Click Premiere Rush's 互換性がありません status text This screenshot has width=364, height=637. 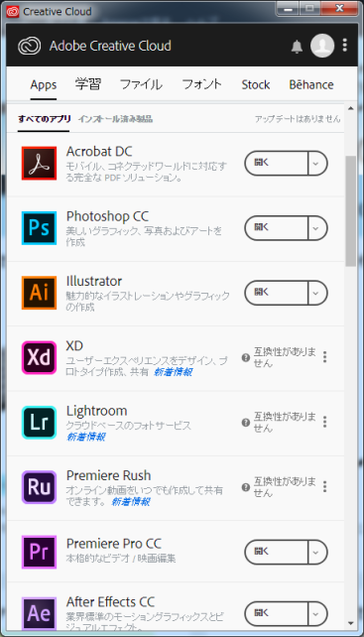point(285,487)
